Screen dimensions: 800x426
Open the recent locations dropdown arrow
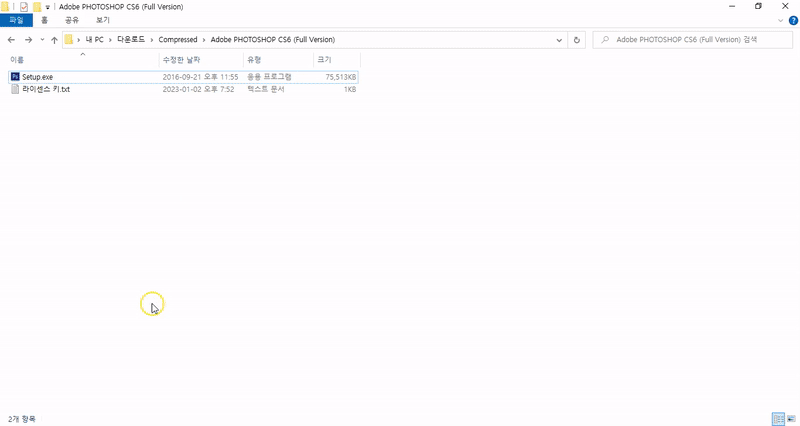click(x=42, y=40)
